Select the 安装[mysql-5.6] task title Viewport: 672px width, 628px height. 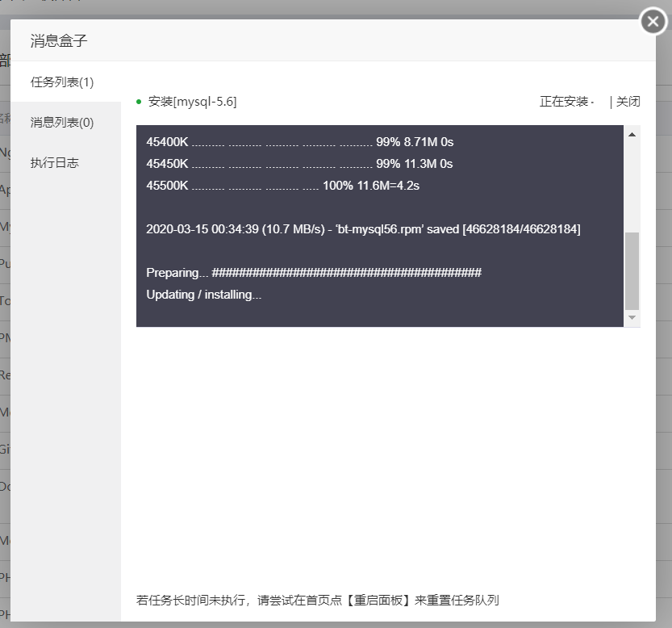(x=192, y=102)
